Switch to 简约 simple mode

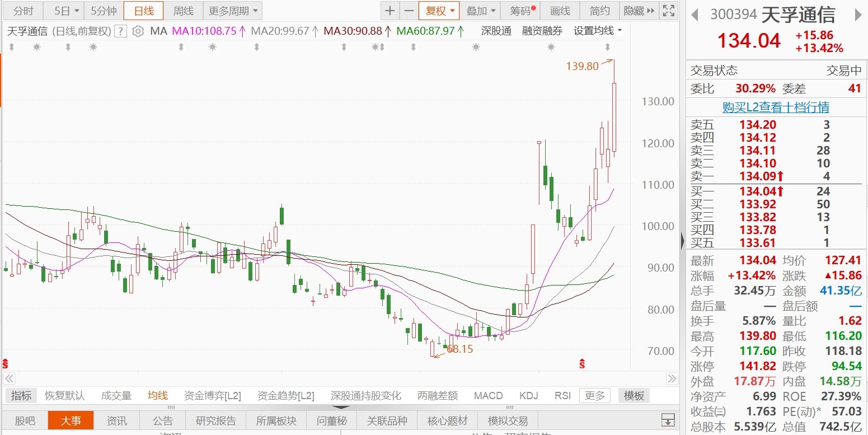click(x=599, y=11)
